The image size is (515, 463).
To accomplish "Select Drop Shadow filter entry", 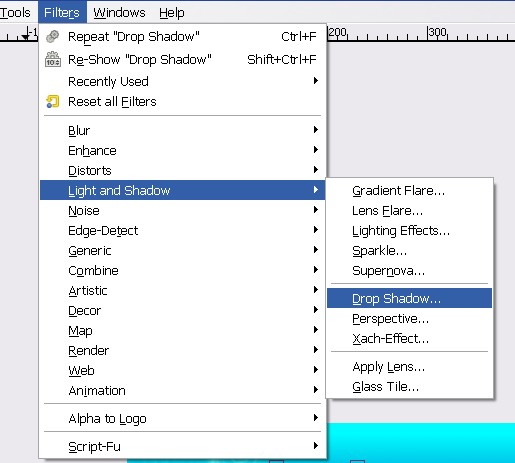I will [x=409, y=298].
